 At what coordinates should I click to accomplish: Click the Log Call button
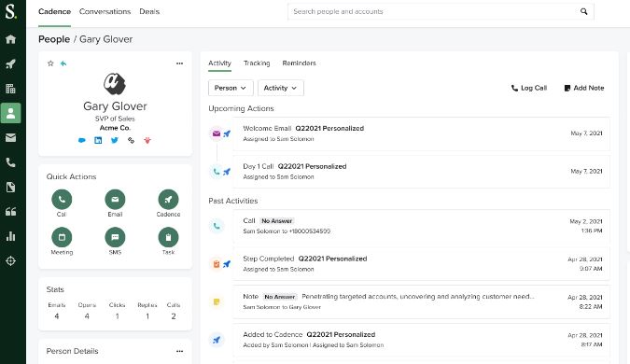click(529, 88)
